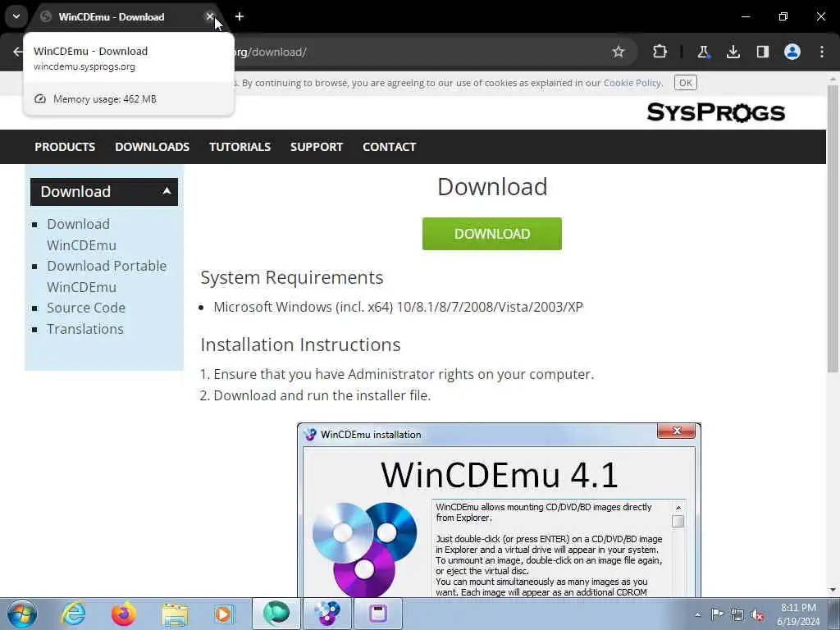Go back using the browser back arrow

click(x=18, y=52)
